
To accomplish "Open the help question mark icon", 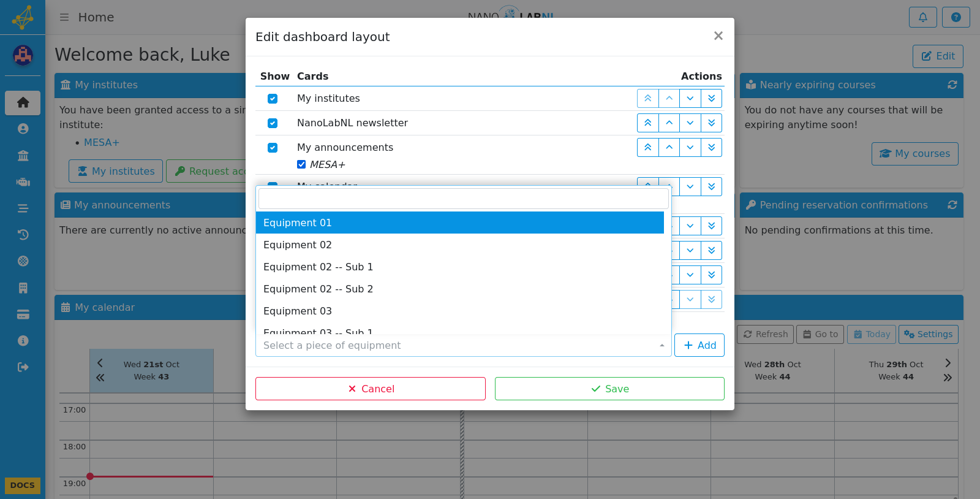I will (956, 17).
